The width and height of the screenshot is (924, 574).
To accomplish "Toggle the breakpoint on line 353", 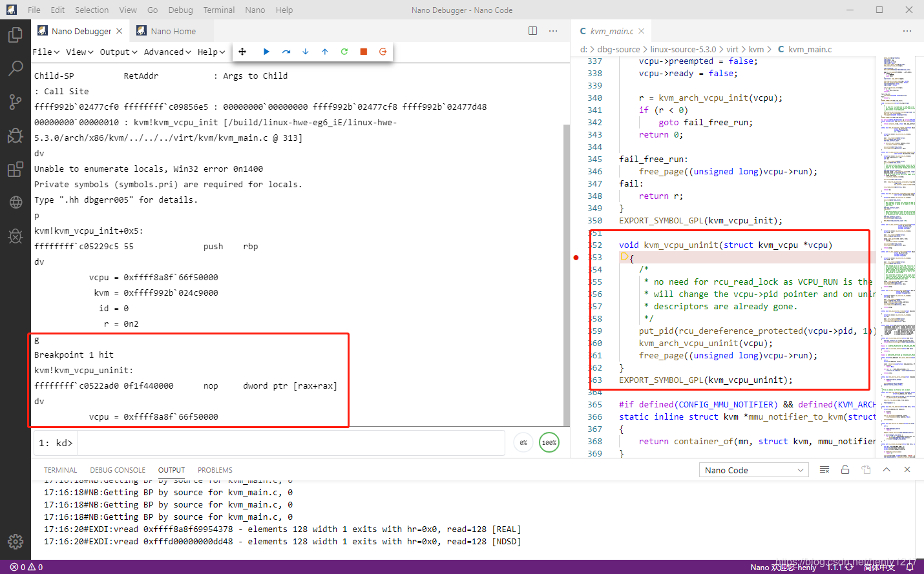I will click(576, 258).
